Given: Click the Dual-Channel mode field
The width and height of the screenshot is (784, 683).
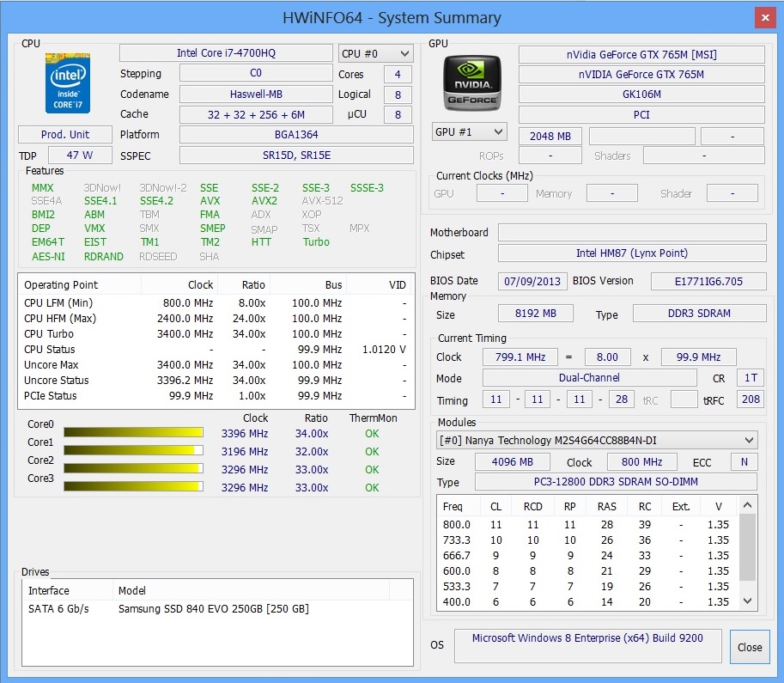Looking at the screenshot, I should [589, 378].
